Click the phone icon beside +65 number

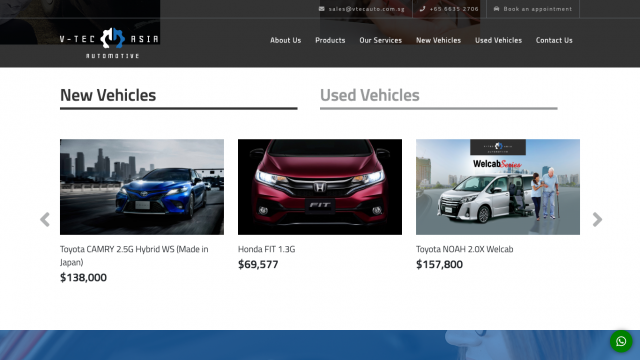click(422, 9)
